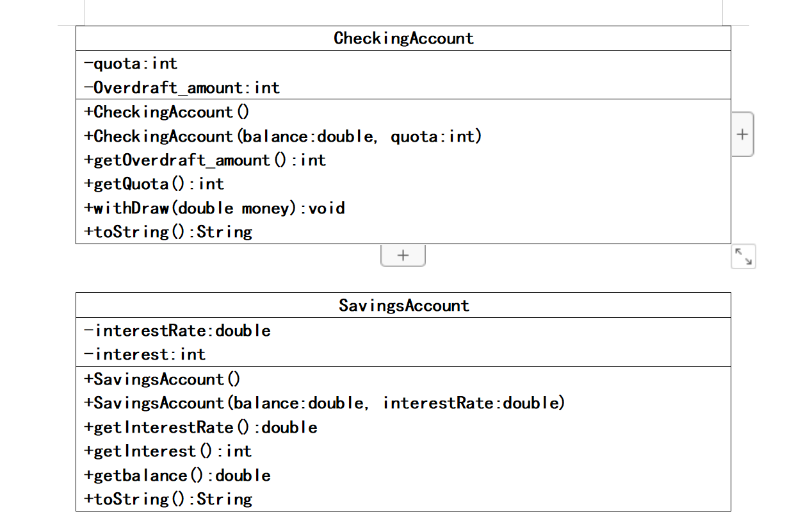Viewport: 812px width, 532px height.
Task: Click the CheckingAccount parameterized constructor row
Action: [282, 136]
